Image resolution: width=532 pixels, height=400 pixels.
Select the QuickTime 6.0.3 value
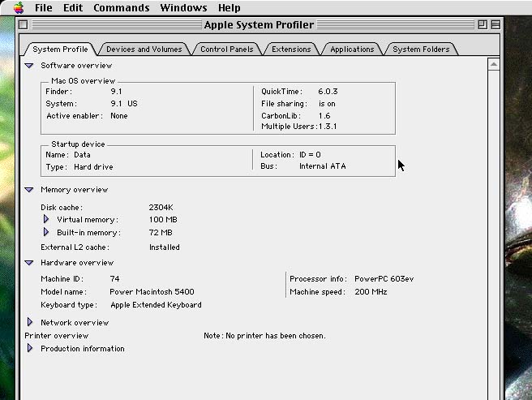(x=328, y=92)
